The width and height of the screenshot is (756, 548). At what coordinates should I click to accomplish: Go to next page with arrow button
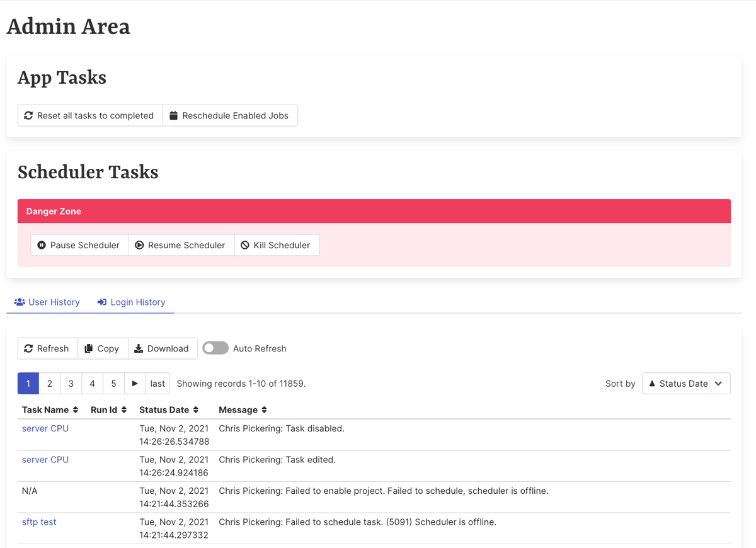pos(135,384)
